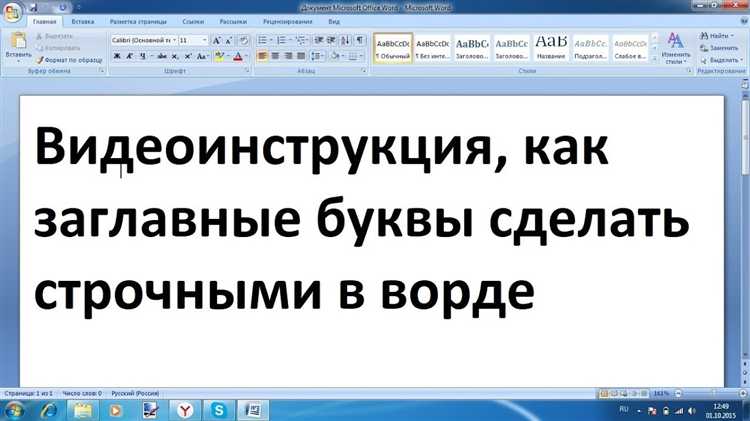Click the red font color button
750x421 pixels.
[238, 56]
